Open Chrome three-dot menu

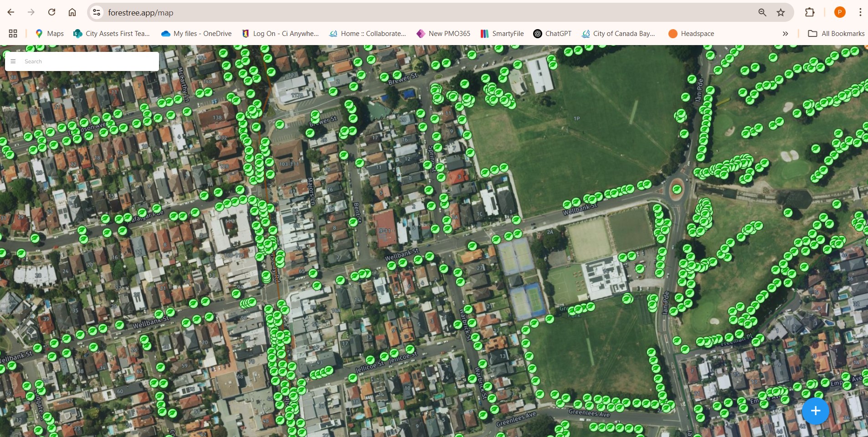point(860,12)
